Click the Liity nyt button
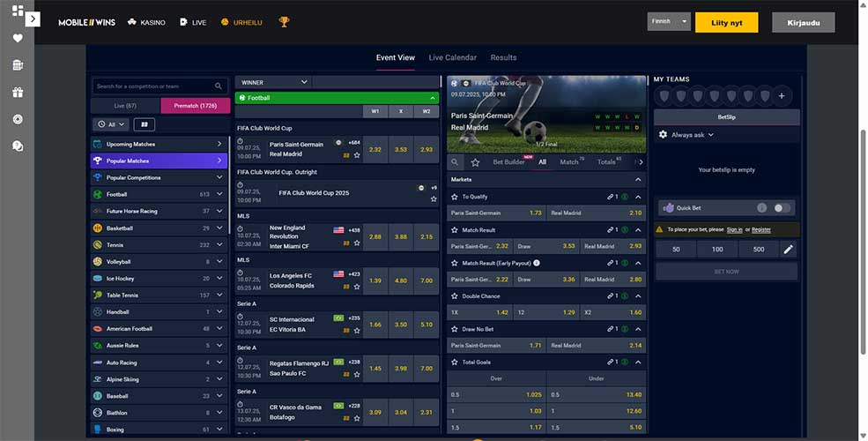 [726, 23]
